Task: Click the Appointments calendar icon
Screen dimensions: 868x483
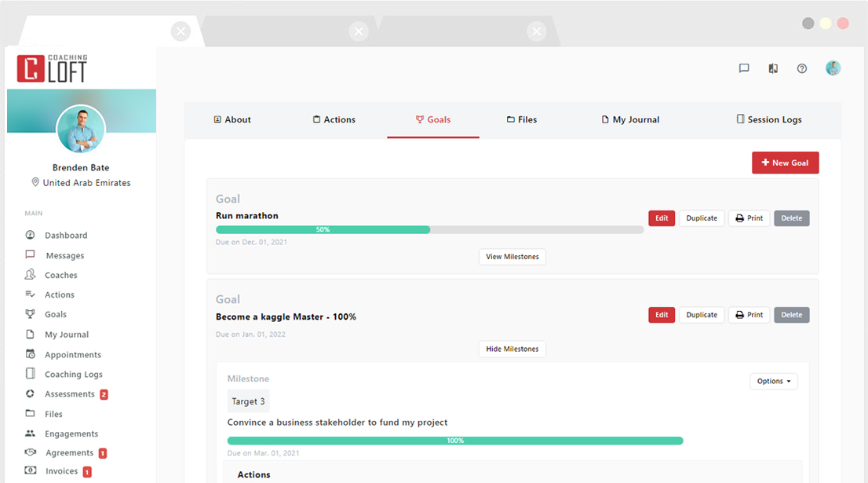Action: pyautogui.click(x=31, y=354)
